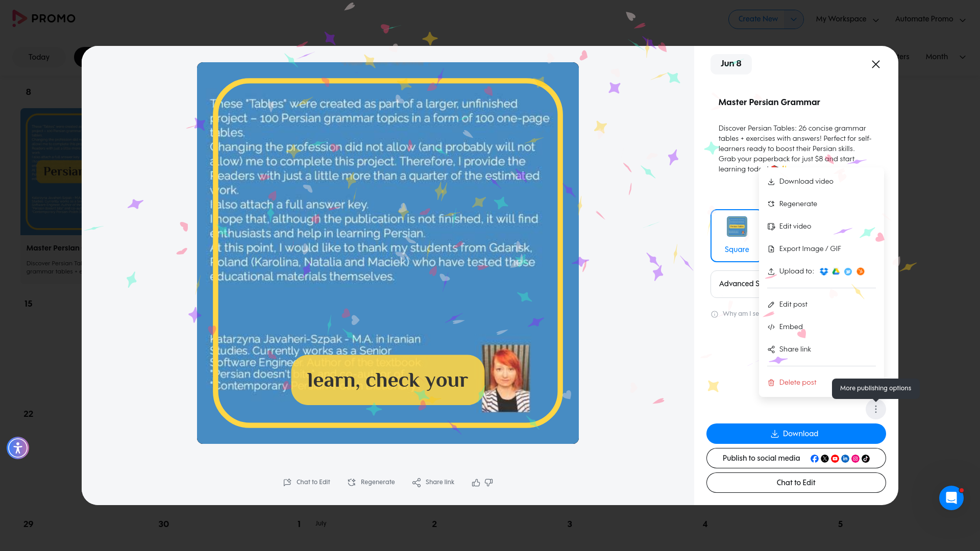Viewport: 980px width, 551px height.
Task: Open the Month view dropdown
Action: (945, 57)
